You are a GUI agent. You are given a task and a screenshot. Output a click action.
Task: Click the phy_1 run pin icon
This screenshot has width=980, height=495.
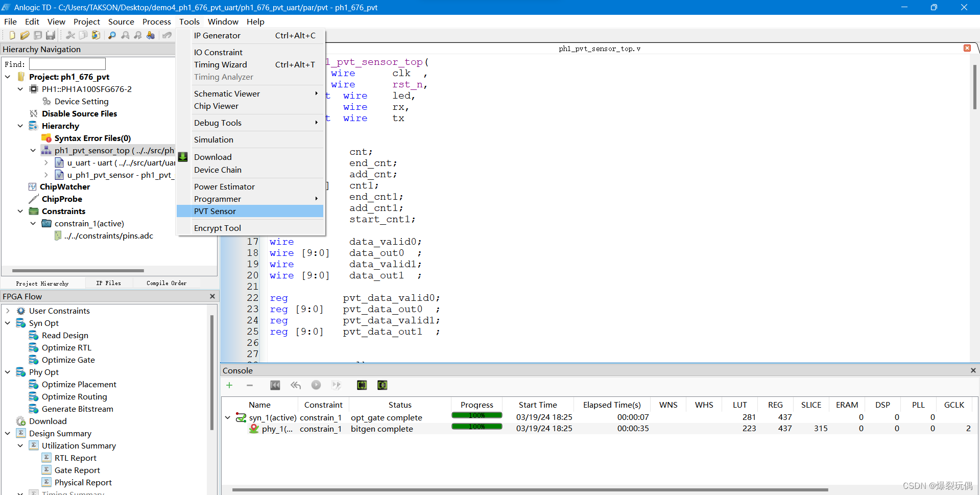pyautogui.click(x=254, y=429)
